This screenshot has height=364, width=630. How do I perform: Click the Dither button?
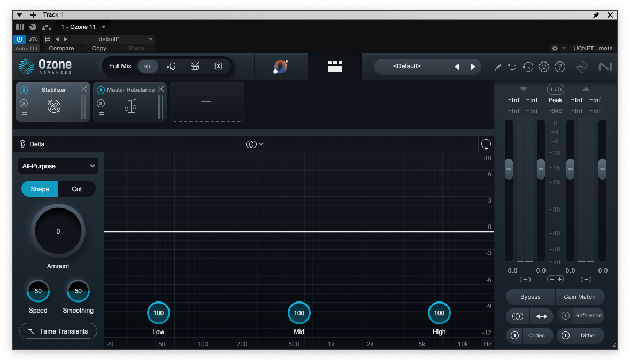[588, 336]
